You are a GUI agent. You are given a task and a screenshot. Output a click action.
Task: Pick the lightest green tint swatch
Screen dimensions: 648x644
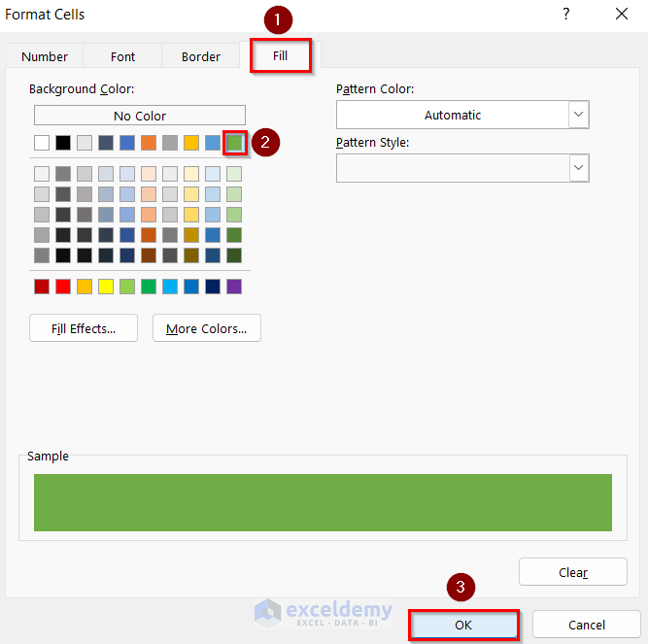pos(234,174)
